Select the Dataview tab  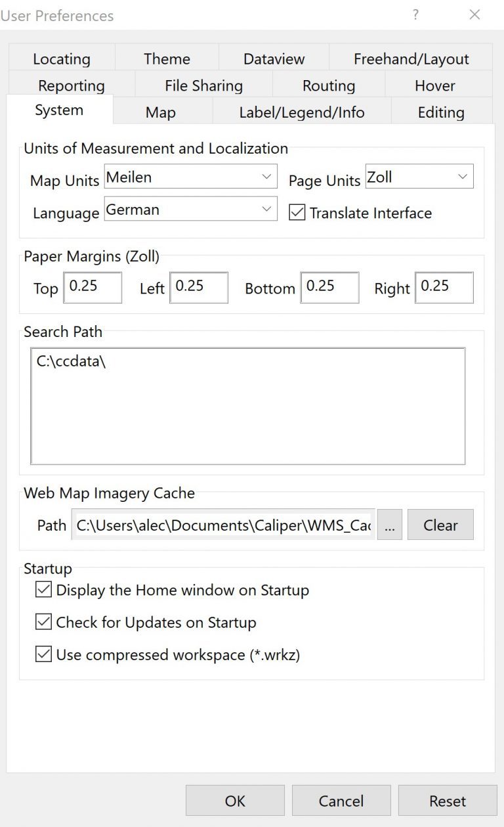click(274, 58)
